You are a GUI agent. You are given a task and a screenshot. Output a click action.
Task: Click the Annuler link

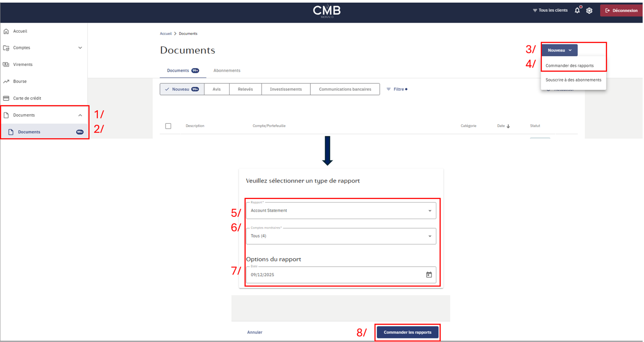pos(255,333)
